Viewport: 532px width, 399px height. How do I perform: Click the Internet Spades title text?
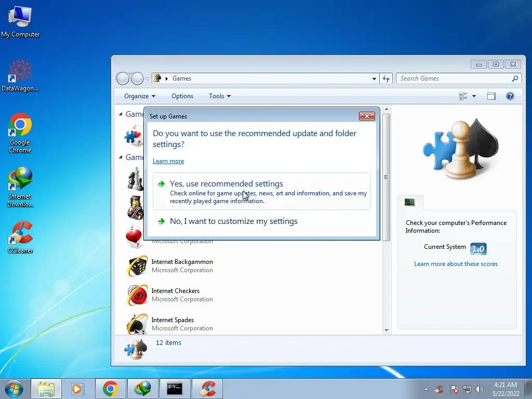coord(172,320)
